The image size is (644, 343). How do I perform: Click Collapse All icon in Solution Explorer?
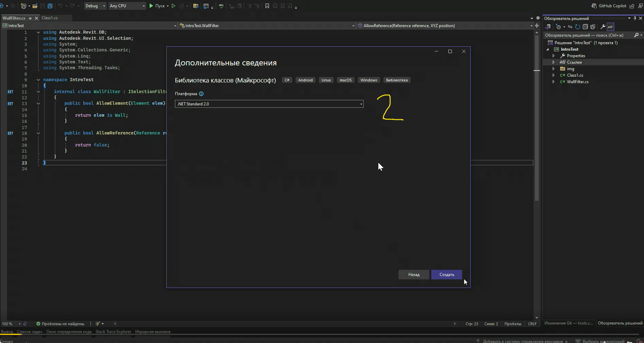(585, 27)
